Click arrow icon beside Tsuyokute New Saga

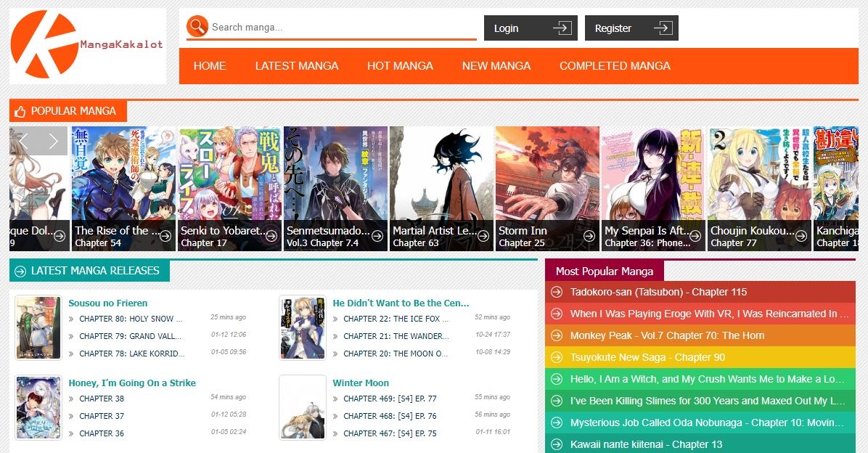pyautogui.click(x=557, y=357)
